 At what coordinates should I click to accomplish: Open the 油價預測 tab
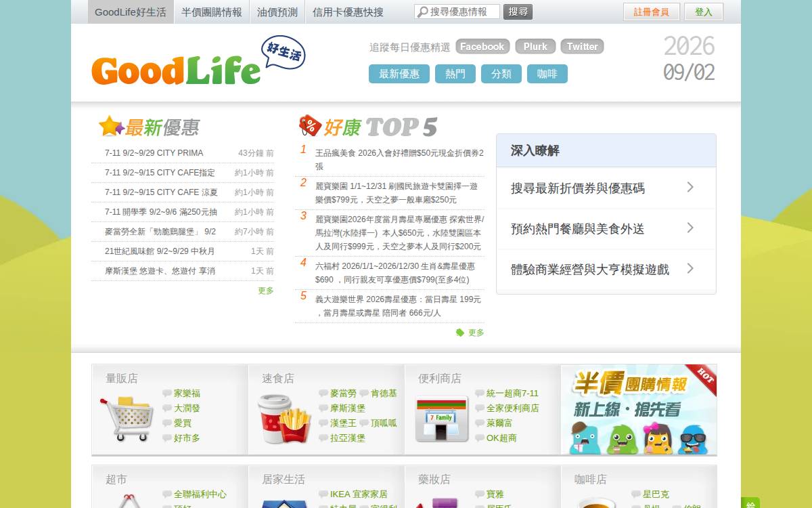[277, 12]
